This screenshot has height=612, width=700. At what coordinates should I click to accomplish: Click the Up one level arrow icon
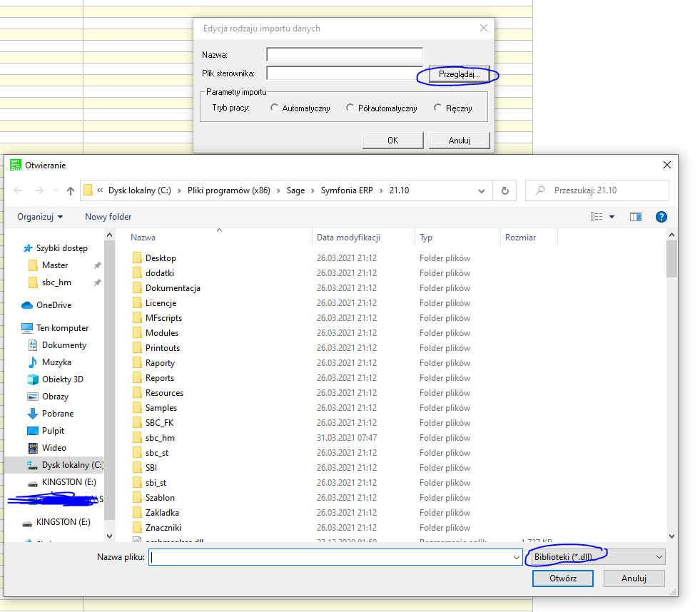(71, 190)
